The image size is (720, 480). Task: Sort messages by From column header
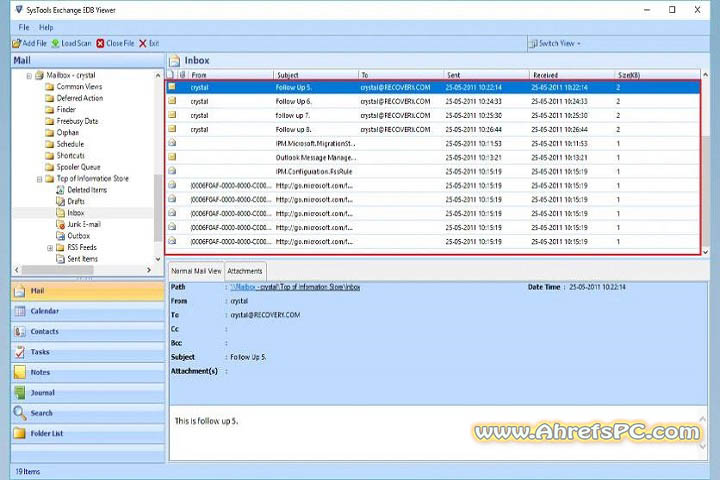(231, 75)
